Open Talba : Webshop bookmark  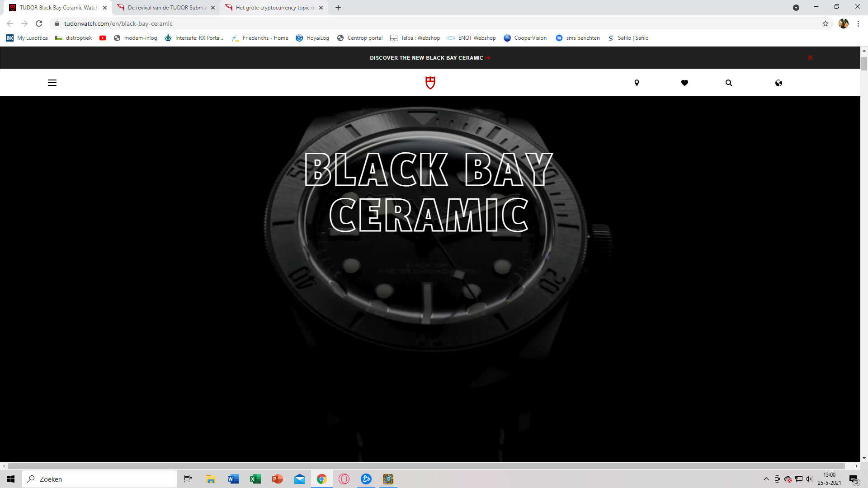coord(415,38)
